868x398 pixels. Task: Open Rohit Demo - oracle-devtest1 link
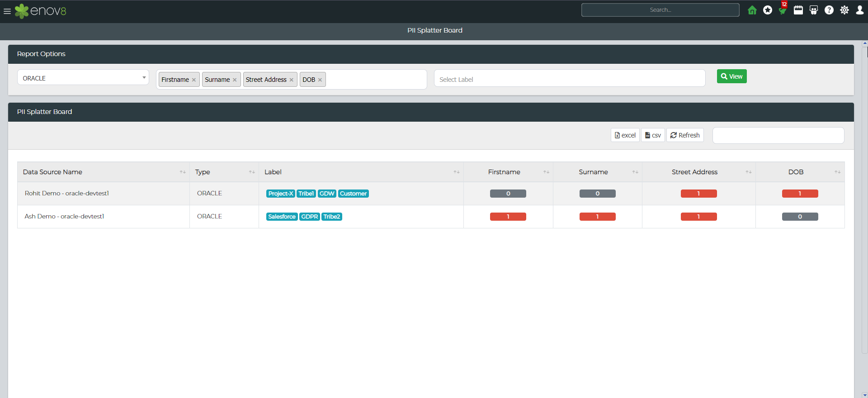pos(67,193)
